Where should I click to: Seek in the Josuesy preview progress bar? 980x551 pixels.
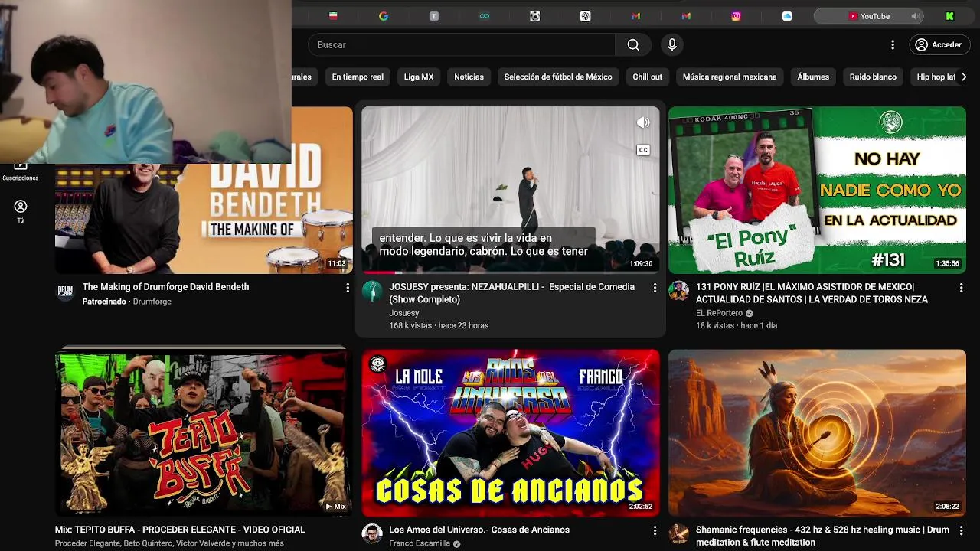(511, 272)
